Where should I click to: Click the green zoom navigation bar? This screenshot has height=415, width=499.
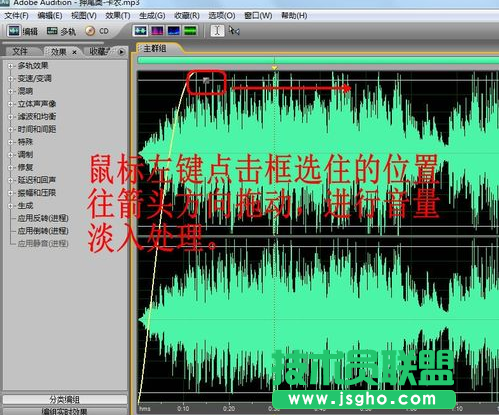point(318,60)
